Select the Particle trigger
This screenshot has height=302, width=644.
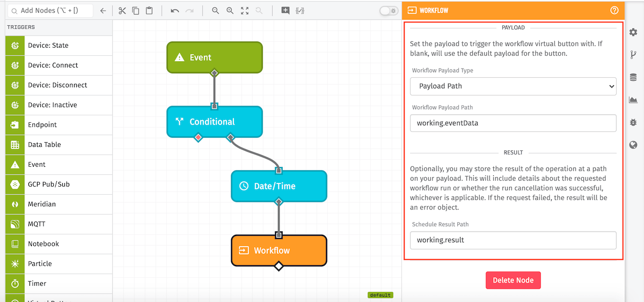click(59, 264)
